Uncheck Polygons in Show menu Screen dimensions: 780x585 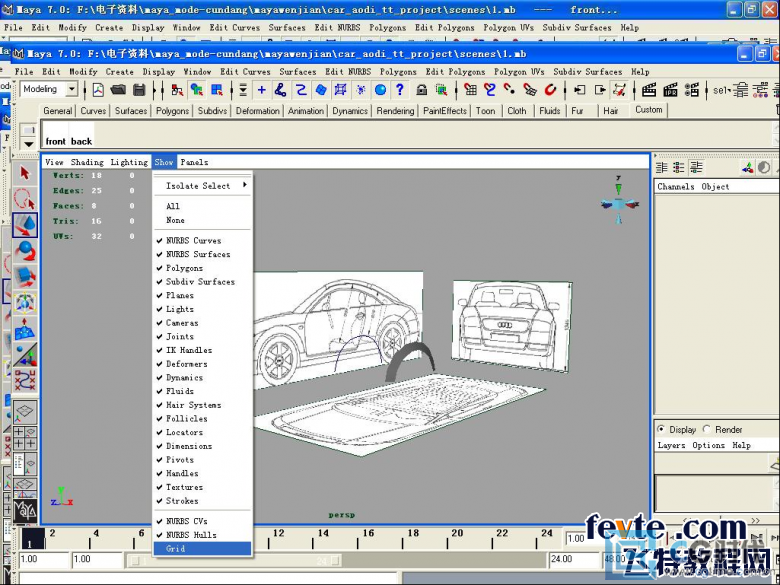[x=202, y=268]
